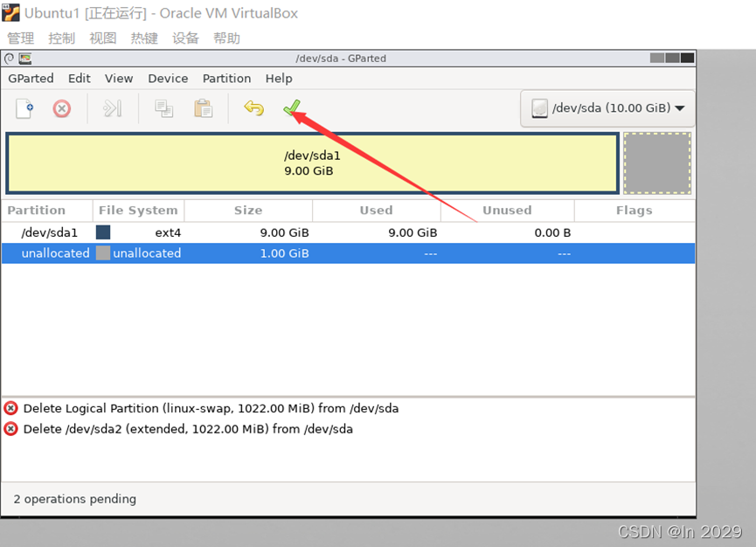Open the Edit menu
The image size is (756, 547).
[x=79, y=79]
